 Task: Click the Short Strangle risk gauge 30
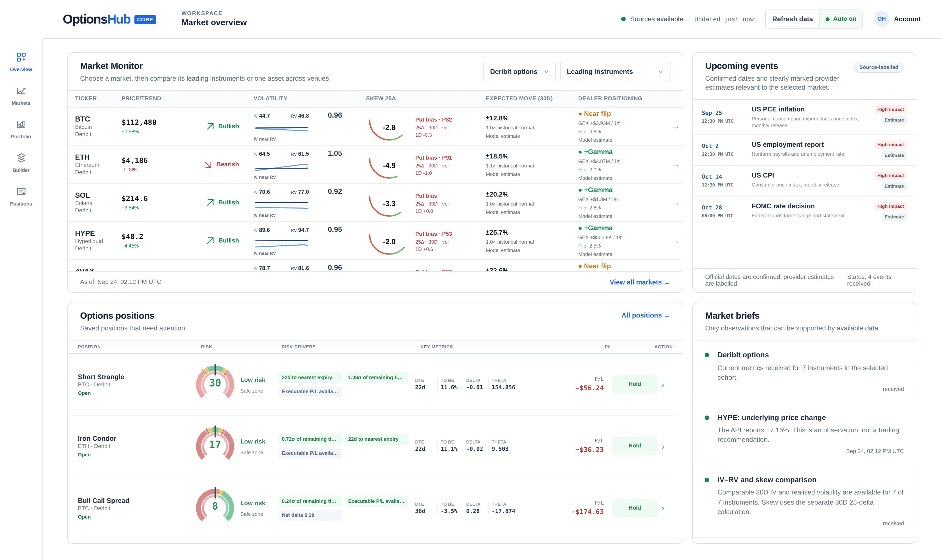[215, 382]
